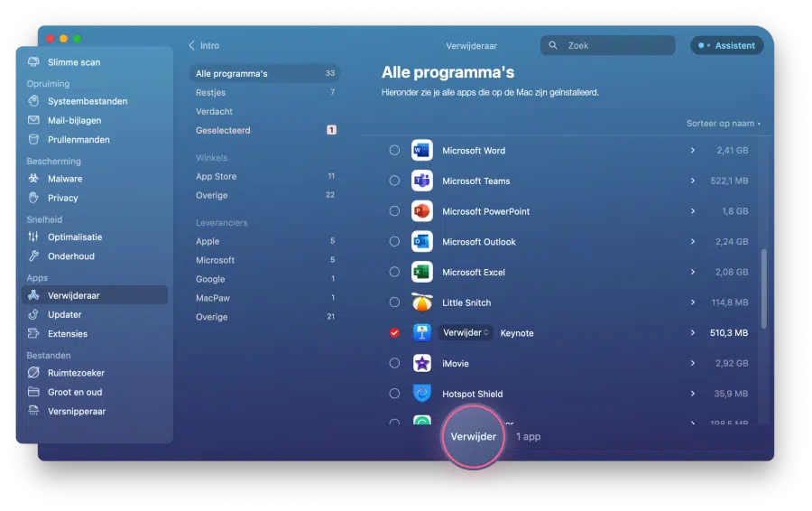Click the Microsoft Excel app icon
812x511 pixels.
pos(422,272)
